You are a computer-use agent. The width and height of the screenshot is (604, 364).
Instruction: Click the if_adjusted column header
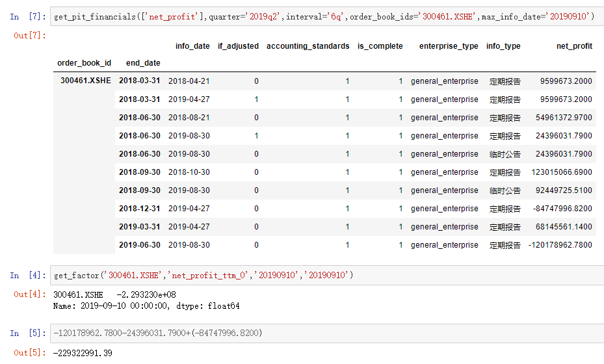pos(238,46)
